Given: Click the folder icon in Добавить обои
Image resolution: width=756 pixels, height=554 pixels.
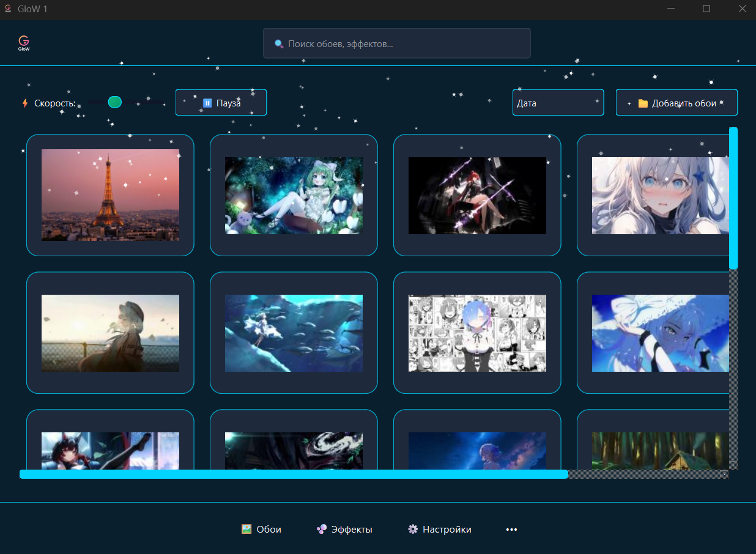Looking at the screenshot, I should coord(643,103).
